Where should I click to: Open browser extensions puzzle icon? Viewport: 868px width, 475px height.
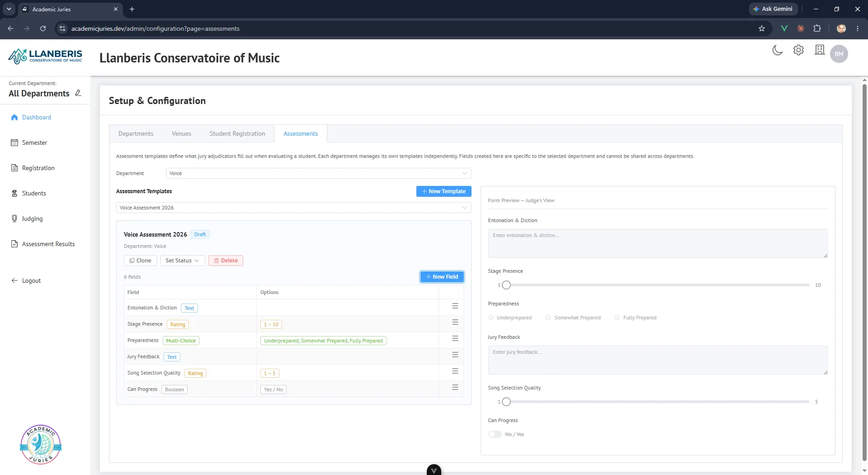817,28
